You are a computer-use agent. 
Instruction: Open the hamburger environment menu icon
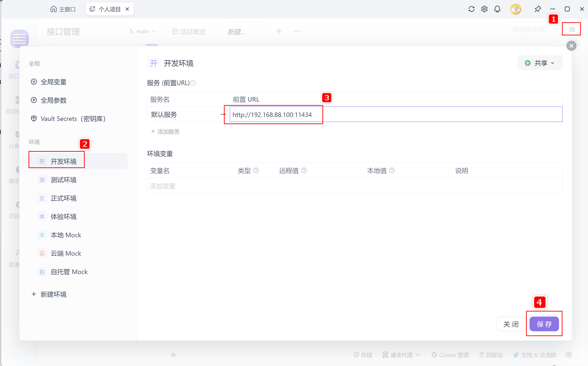[x=572, y=29]
